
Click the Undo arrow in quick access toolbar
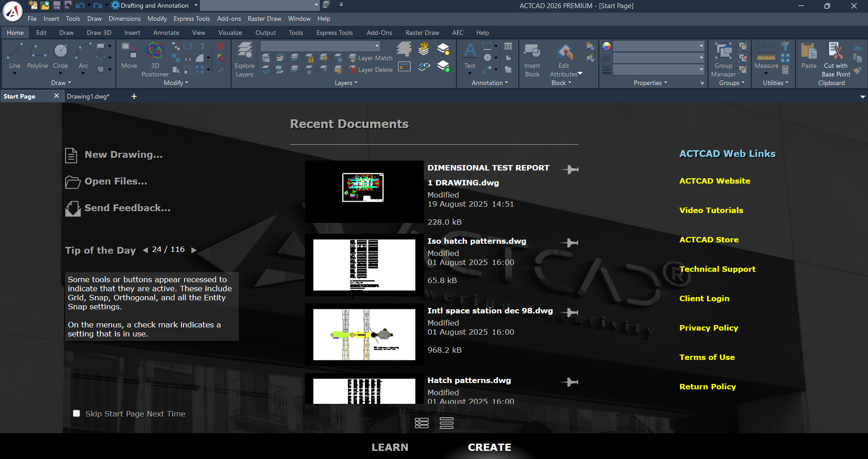[x=80, y=5]
